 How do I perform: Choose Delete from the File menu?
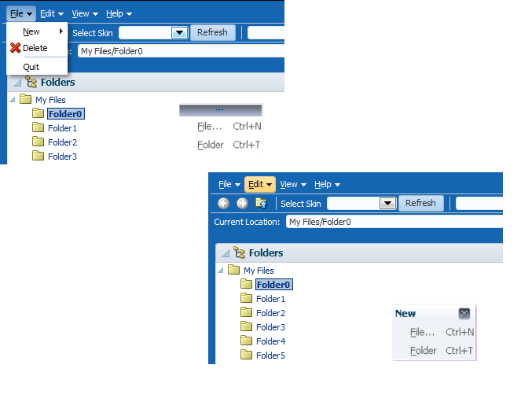pyautogui.click(x=37, y=48)
